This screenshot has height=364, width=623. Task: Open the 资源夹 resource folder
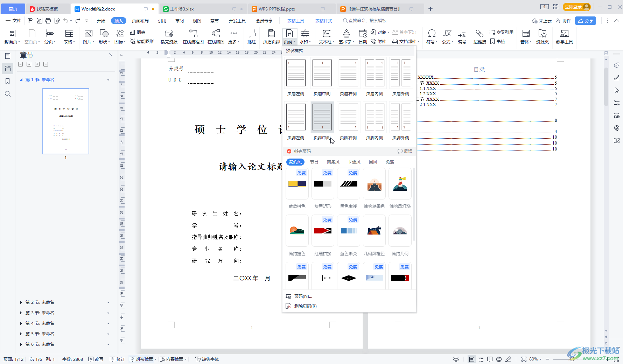point(542,37)
